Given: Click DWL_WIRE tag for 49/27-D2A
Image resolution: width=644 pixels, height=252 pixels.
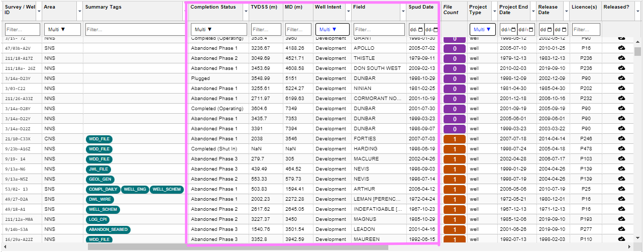Looking at the screenshot, I should tap(99, 199).
